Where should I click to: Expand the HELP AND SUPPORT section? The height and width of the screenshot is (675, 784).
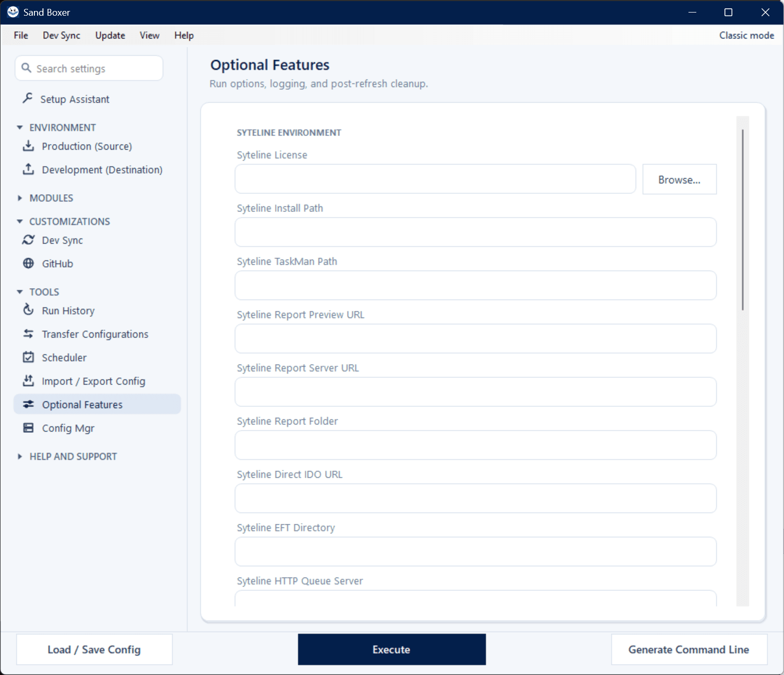[x=20, y=456]
